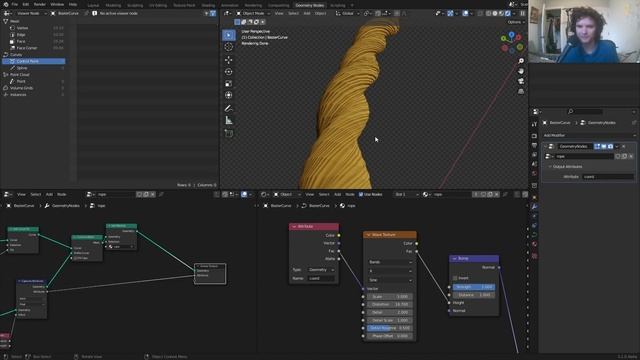640x360 pixels.
Task: Adjust the Bump node Strength slider
Action: pyautogui.click(x=474, y=287)
